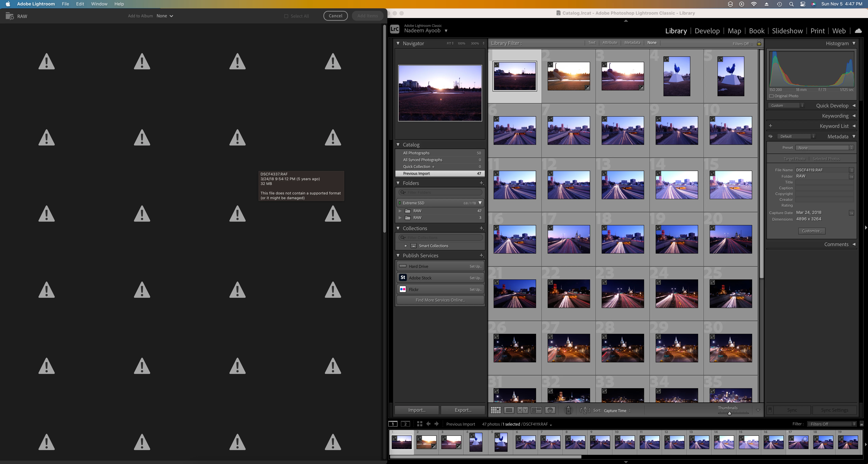Check the Select All checkbox
The width and height of the screenshot is (868, 464).
point(286,16)
